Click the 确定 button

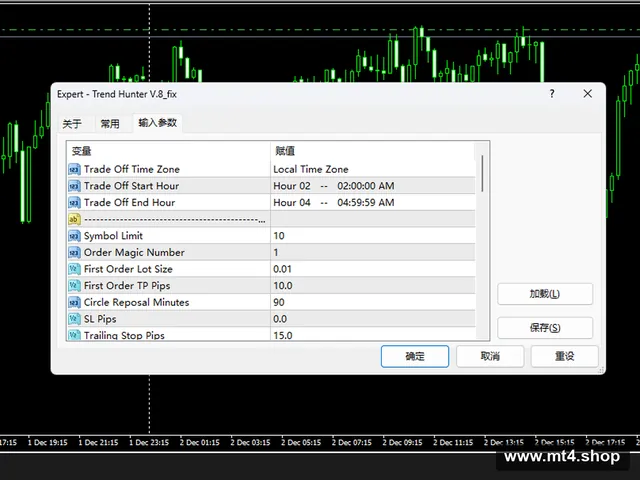[x=415, y=356]
